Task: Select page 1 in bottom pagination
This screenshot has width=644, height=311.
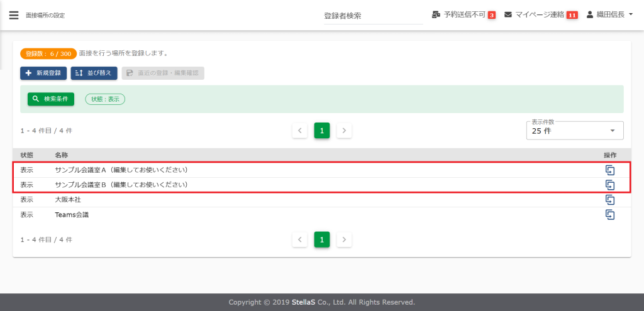Action: tap(322, 239)
